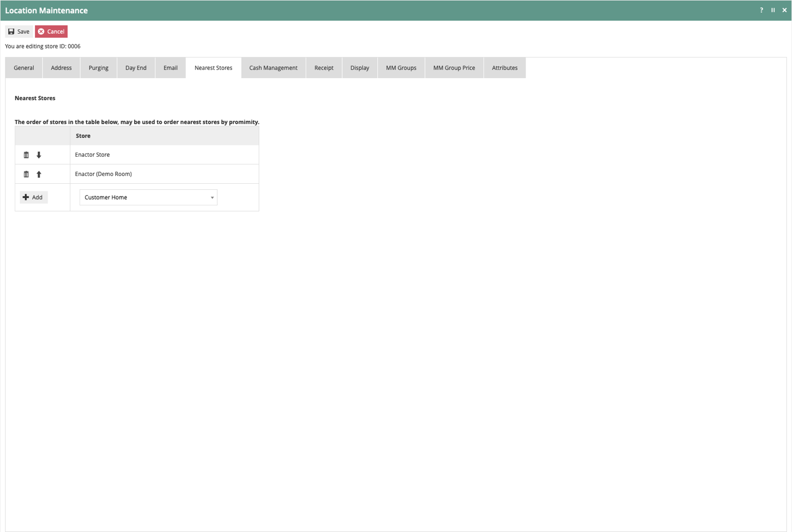Move Enactor (Demo Room) up in the list
The image size is (792, 532).
pos(39,174)
